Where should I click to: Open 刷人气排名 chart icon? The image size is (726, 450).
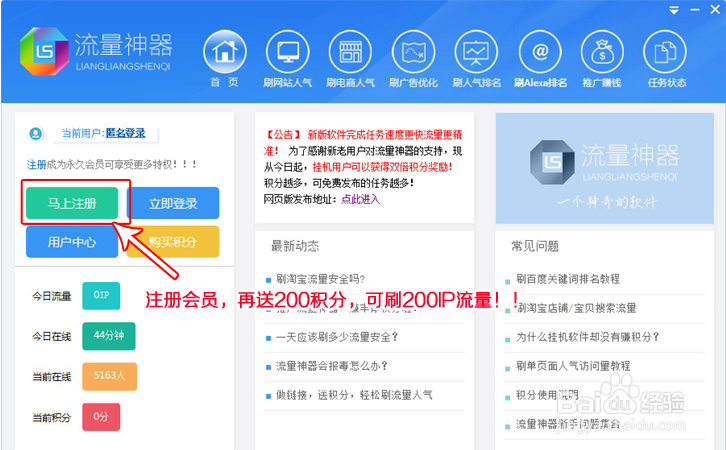[x=476, y=52]
